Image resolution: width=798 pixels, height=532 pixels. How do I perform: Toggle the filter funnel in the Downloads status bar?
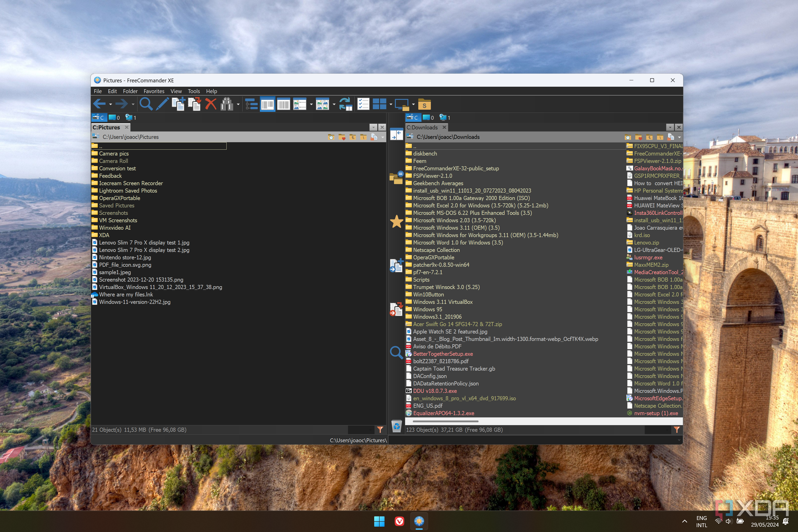(677, 429)
